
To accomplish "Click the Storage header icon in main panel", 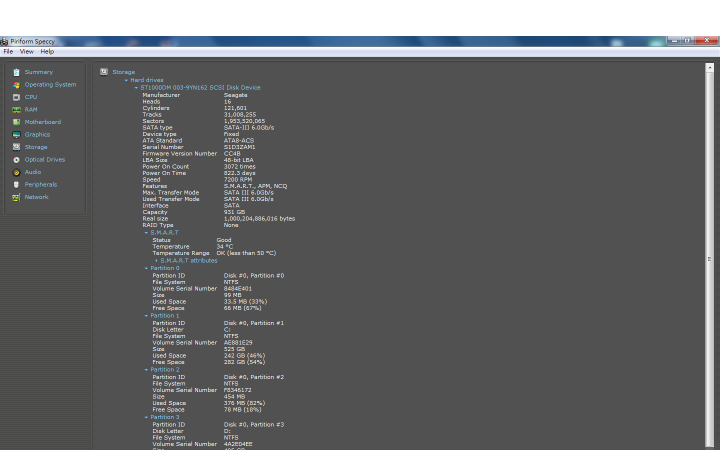I will (104, 72).
